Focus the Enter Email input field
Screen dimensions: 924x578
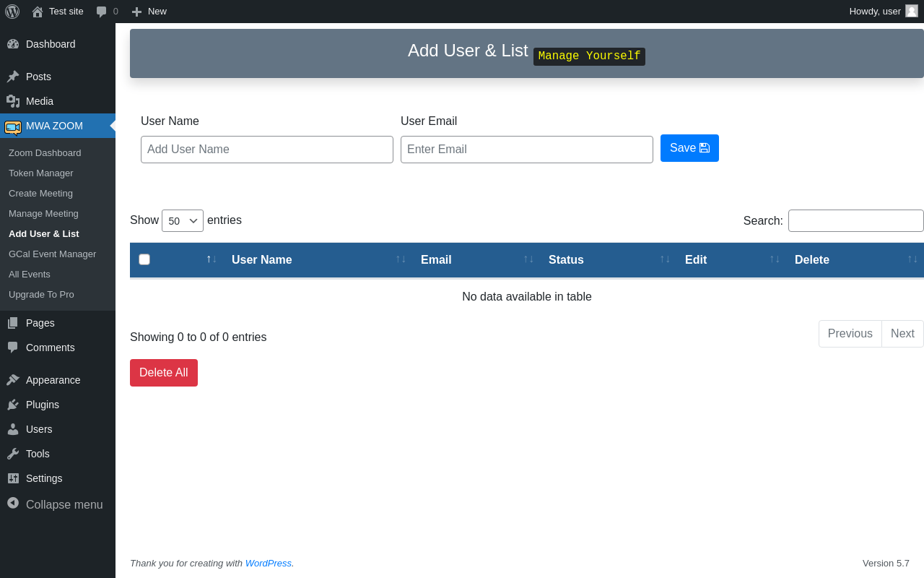527,150
